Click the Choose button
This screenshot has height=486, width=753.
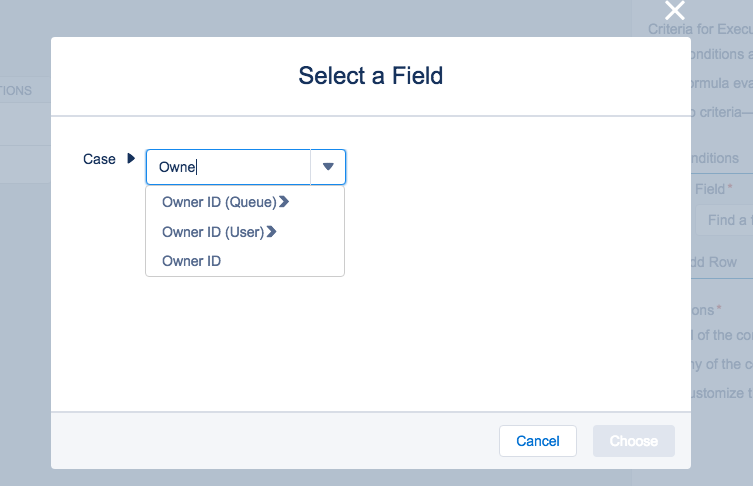[633, 441]
